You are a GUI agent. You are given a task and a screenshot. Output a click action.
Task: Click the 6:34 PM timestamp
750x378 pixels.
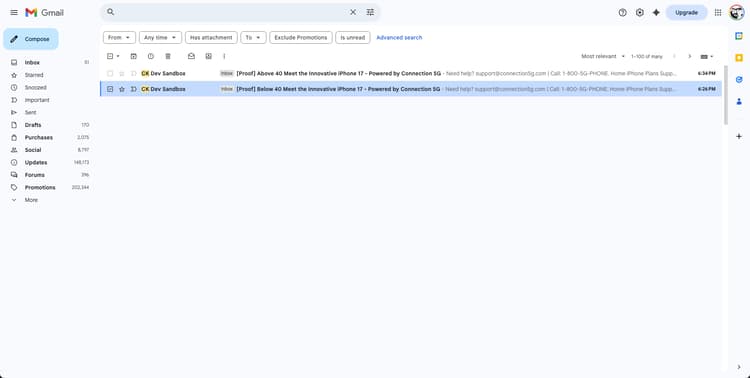(706, 73)
